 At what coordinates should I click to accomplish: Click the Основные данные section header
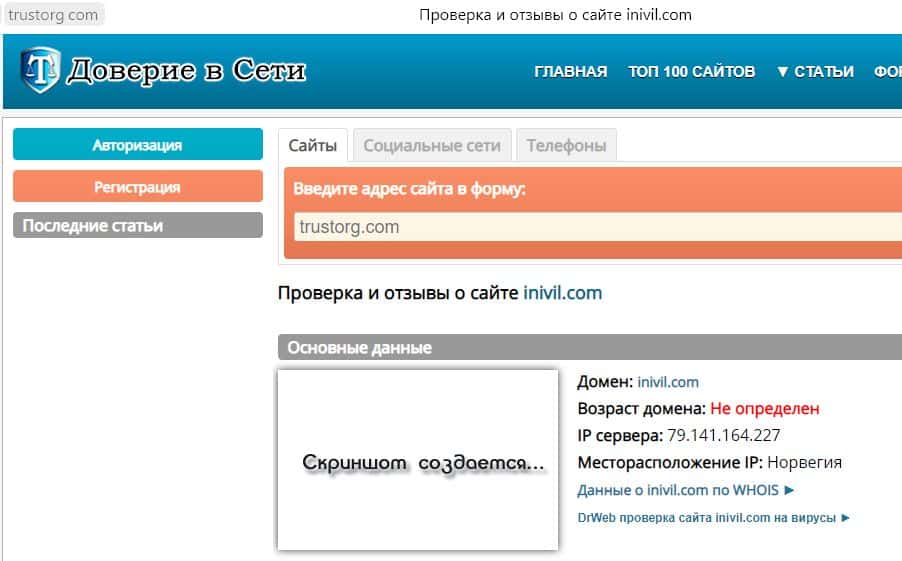[x=590, y=347]
